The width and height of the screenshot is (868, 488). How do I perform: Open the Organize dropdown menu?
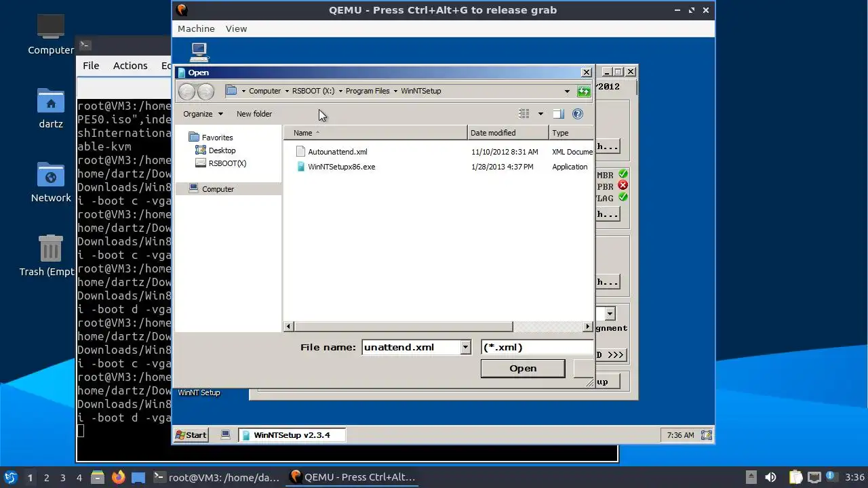tap(203, 114)
